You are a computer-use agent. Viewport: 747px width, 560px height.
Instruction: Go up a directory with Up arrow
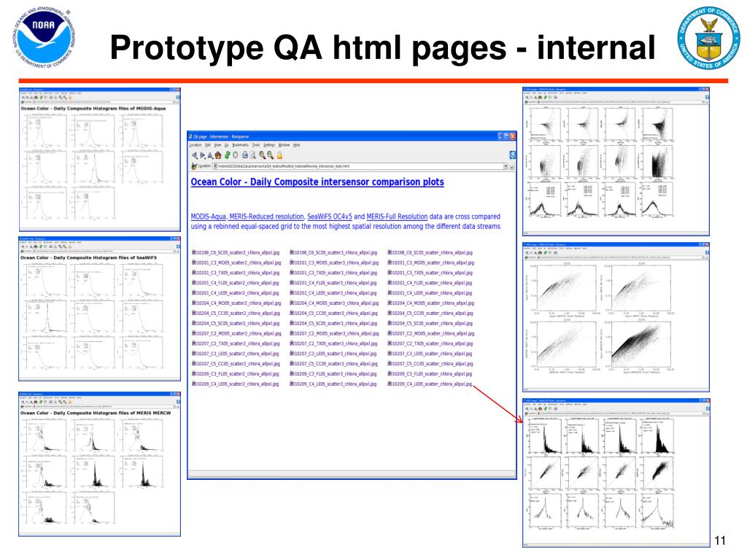(x=210, y=155)
